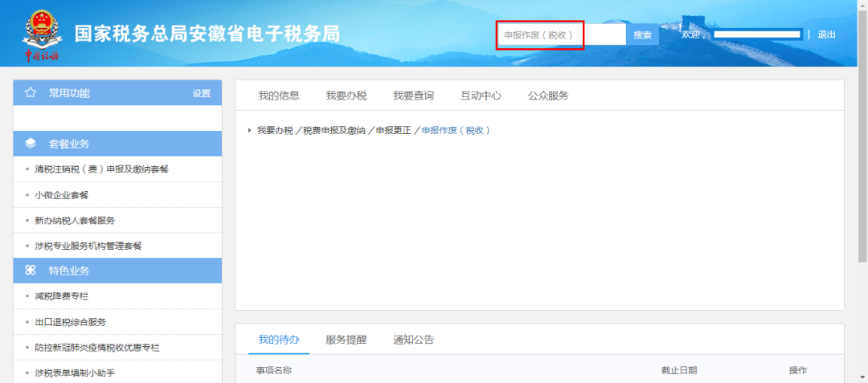Open 设置 for common functions
Image resolution: width=868 pixels, height=383 pixels.
click(202, 93)
